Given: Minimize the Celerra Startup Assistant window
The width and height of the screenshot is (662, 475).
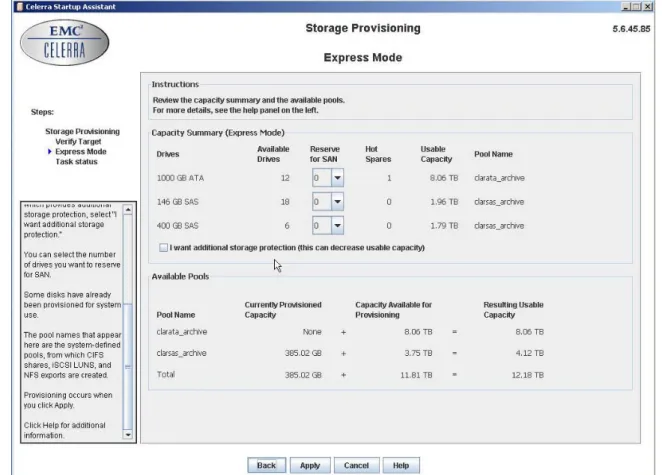Looking at the screenshot, I should pos(626,6).
